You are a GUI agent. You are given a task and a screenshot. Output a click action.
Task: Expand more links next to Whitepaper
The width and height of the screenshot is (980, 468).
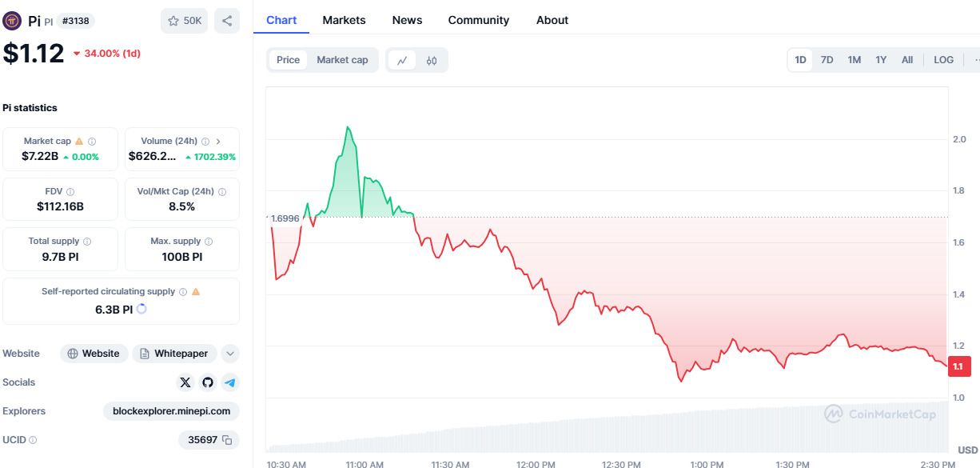[229, 354]
